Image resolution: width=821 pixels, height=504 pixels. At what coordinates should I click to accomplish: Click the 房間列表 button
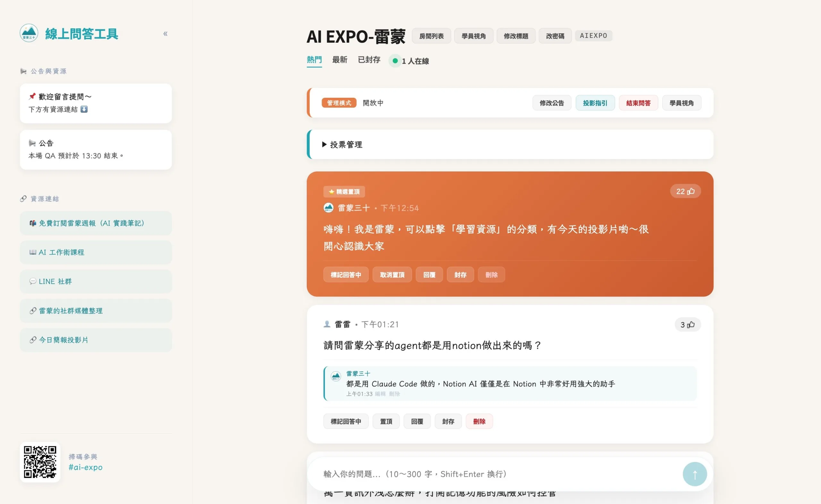(431, 36)
